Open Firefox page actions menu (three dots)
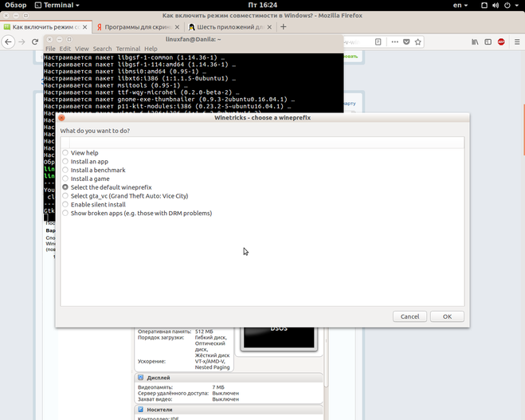Screen dimensions: 525x420 tap(395, 42)
